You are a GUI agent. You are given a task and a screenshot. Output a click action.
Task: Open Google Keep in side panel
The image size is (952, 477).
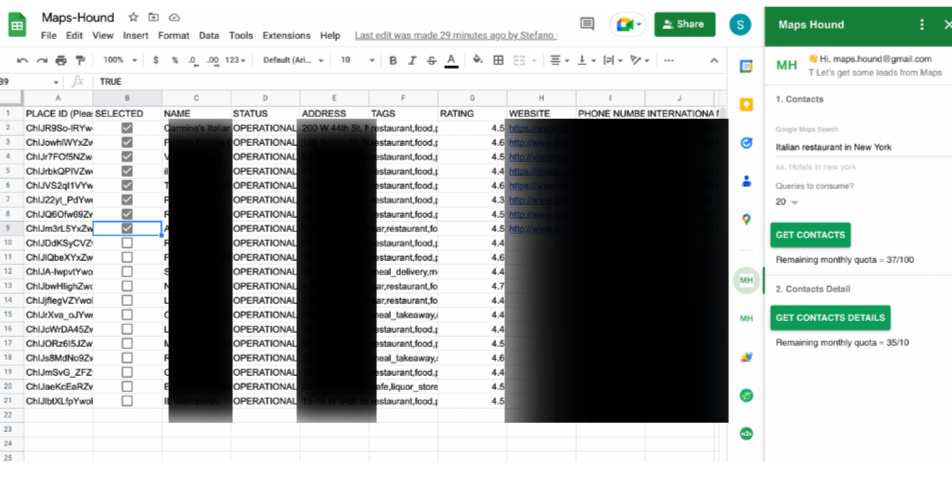[746, 104]
